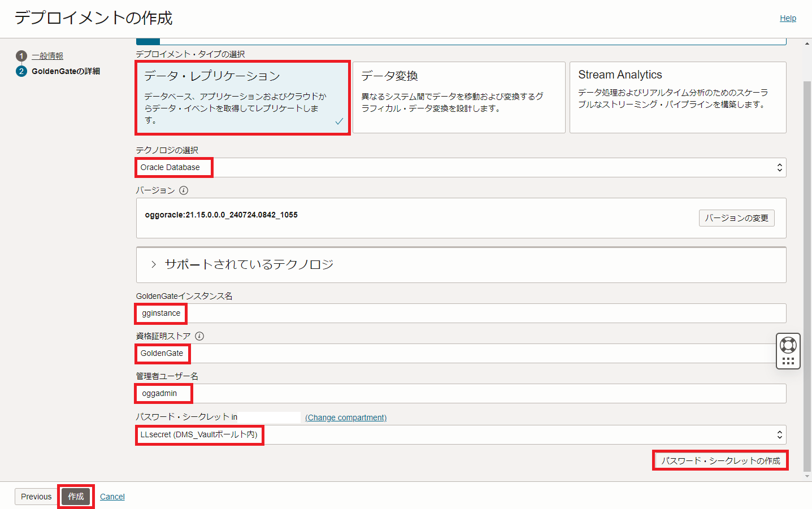Go back to the 一般情報 step
The image size is (812, 509).
point(49,56)
